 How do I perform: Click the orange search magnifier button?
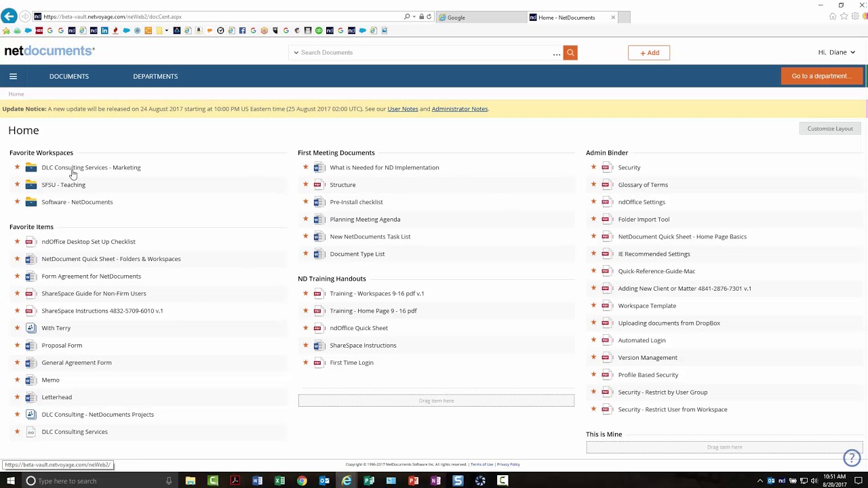pyautogui.click(x=570, y=53)
